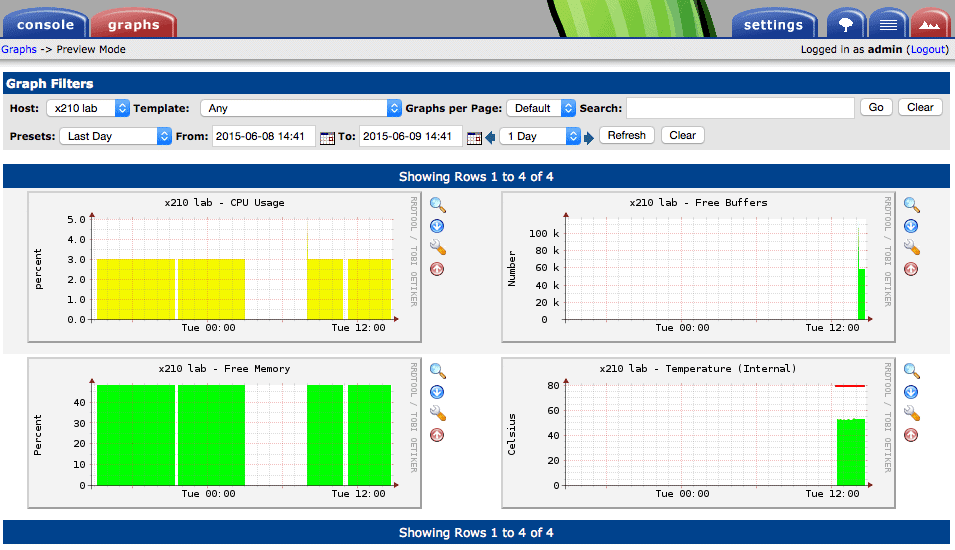Download CSV export for the Temperature graph
The image size is (955, 550).
[x=911, y=392]
